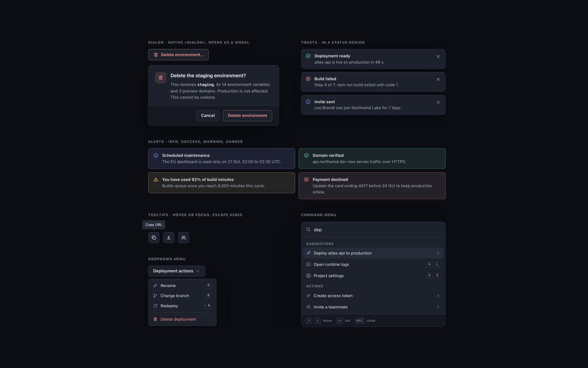Expand the chevron on Invite a teammate
Viewport: 588px width, 368px height.
coord(438,307)
